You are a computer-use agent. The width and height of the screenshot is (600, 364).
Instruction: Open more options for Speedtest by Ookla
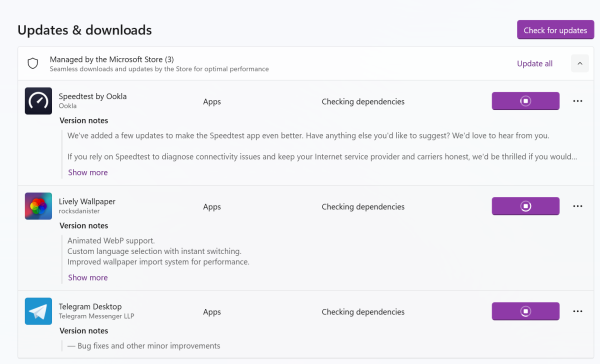[x=577, y=101]
